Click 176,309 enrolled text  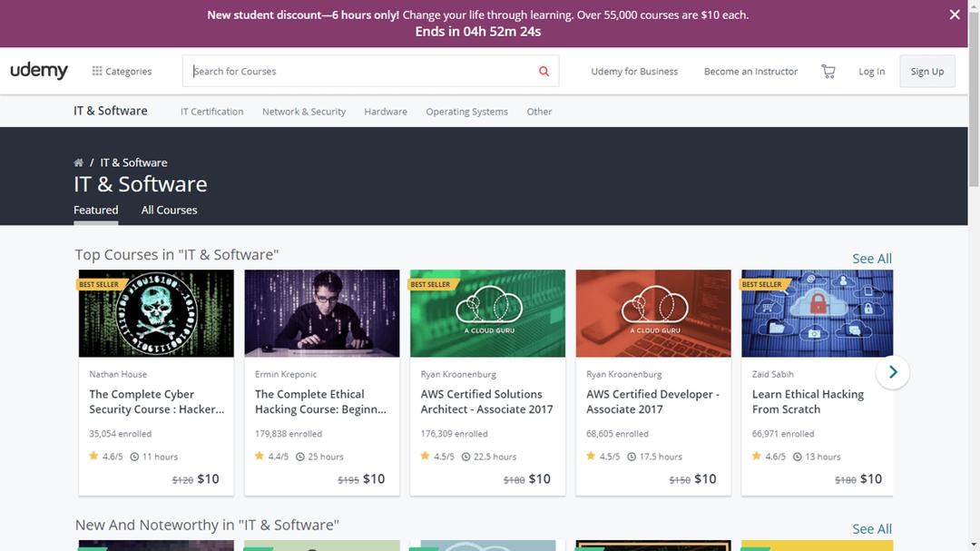(x=454, y=433)
